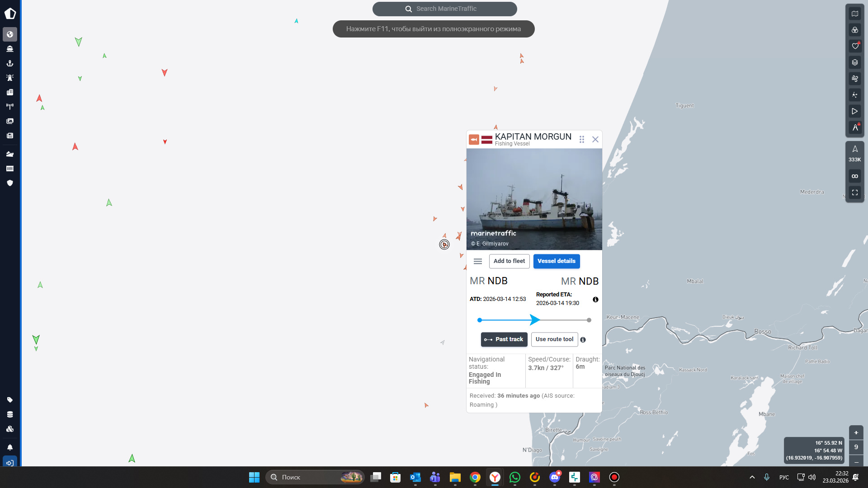Screen dimensions: 868x488
Task: Expand the hamburger menu in vessel card
Action: [x=477, y=261]
